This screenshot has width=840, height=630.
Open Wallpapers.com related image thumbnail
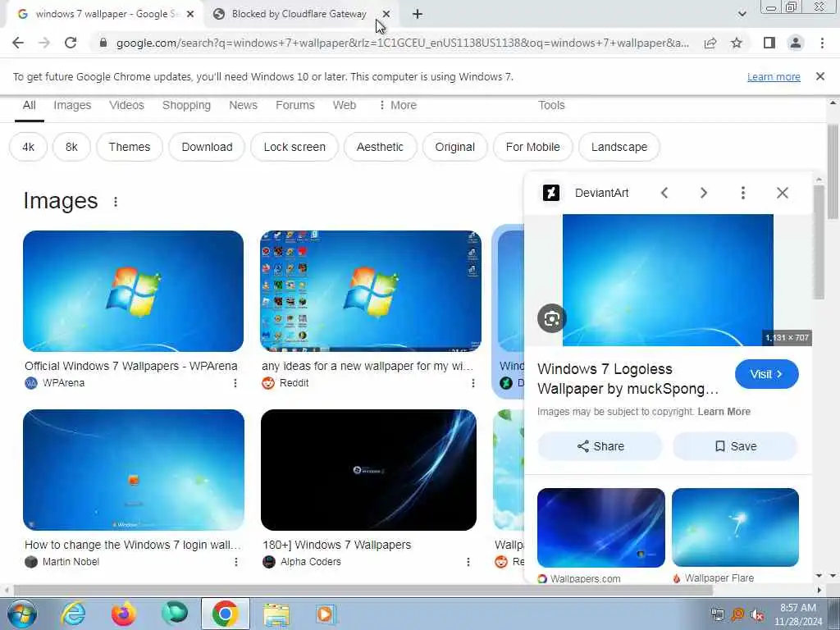[601, 527]
